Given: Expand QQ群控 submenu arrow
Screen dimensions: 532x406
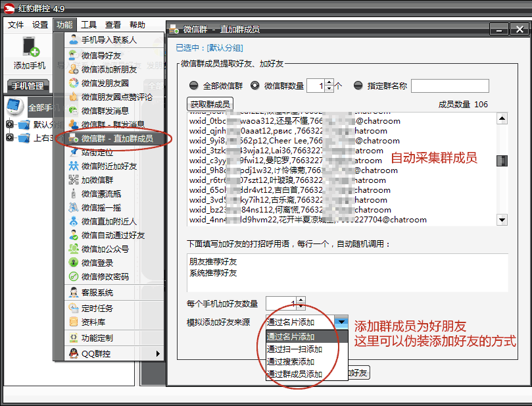Looking at the screenshot, I should [158, 353].
